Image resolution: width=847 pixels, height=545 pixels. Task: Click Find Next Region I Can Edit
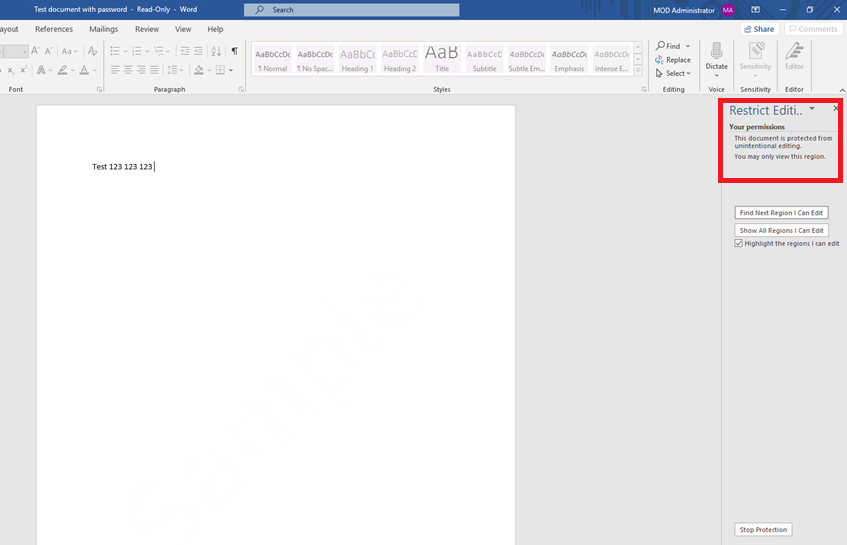781,213
